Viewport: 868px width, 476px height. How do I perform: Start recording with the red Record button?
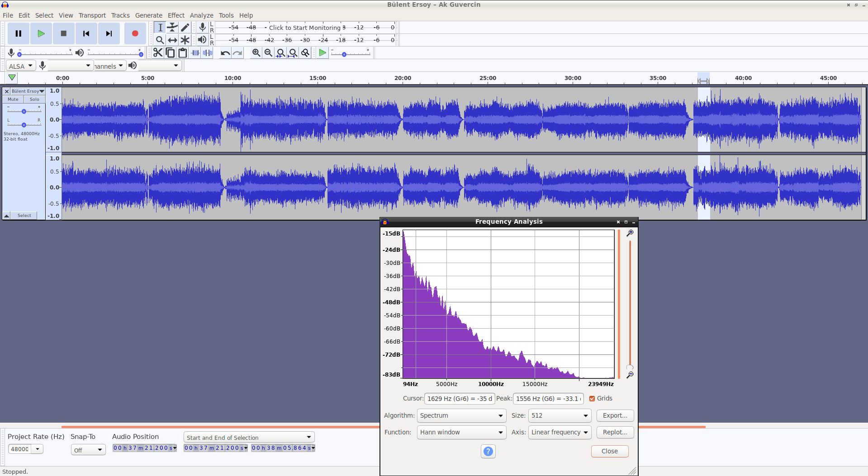pos(135,33)
